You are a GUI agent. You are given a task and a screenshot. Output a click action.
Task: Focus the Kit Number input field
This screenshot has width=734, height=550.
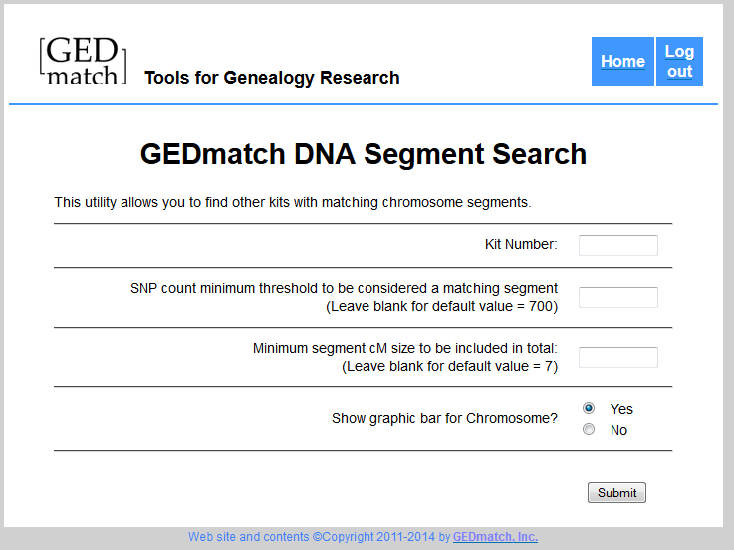(618, 245)
